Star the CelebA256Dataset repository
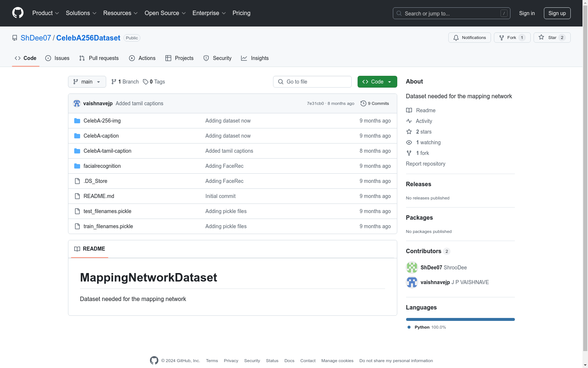The height and width of the screenshot is (368, 588). tap(552, 38)
